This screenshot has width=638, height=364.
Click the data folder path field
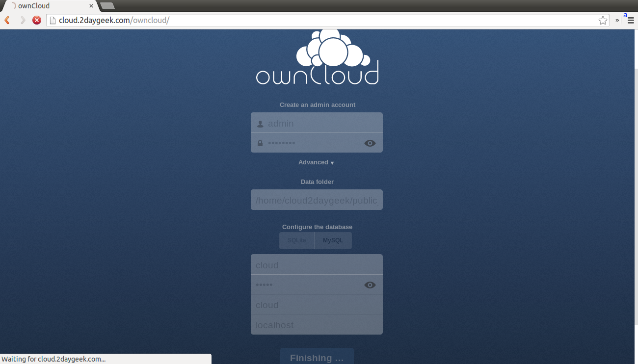click(317, 200)
